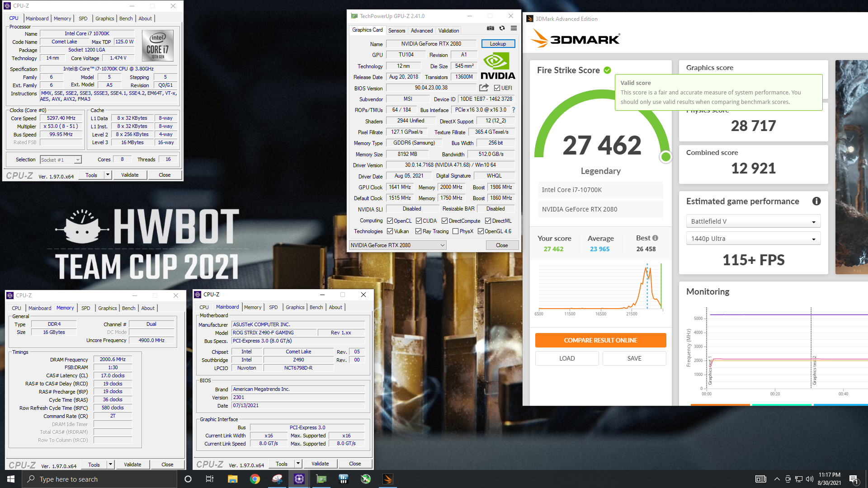Open the 1440p Ultra resolution dropdown
The height and width of the screenshot is (488, 868).
pyautogui.click(x=753, y=239)
